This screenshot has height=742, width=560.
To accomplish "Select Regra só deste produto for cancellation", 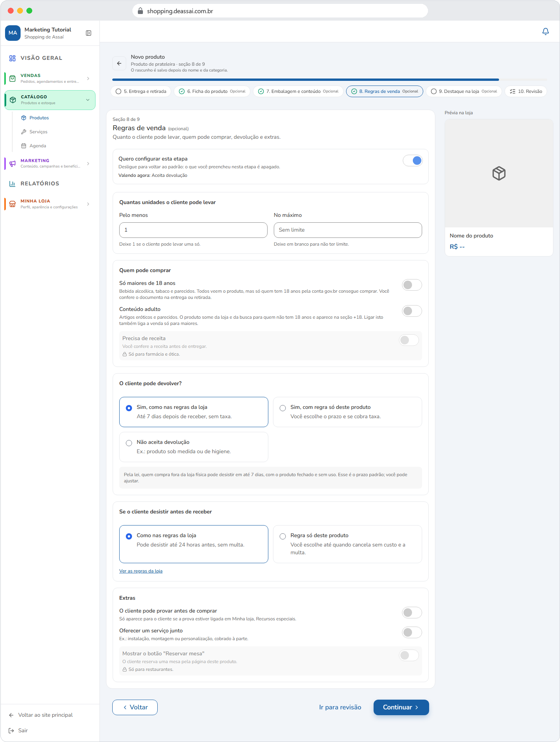I will tap(348, 544).
